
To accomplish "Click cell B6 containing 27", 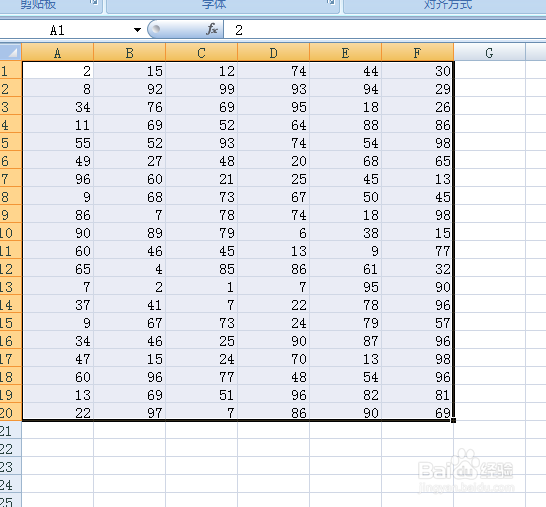I will pyautogui.click(x=130, y=161).
